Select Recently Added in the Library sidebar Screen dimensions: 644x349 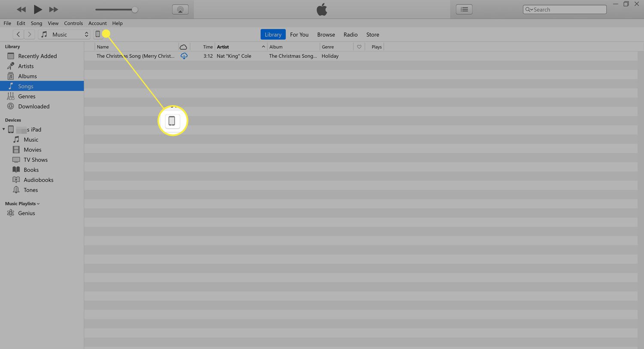37,56
